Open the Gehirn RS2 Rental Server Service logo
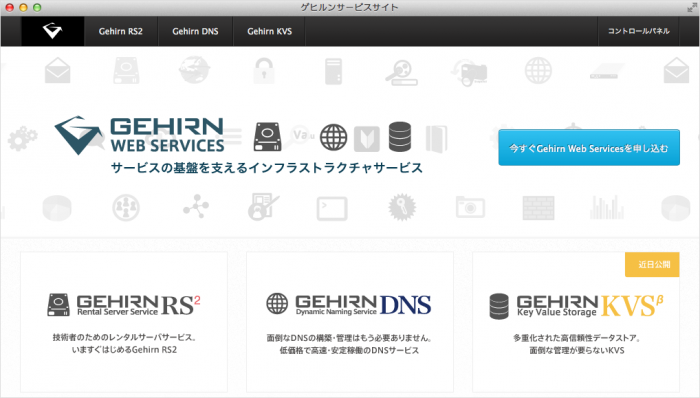The width and height of the screenshot is (700, 398). pyautogui.click(x=124, y=305)
